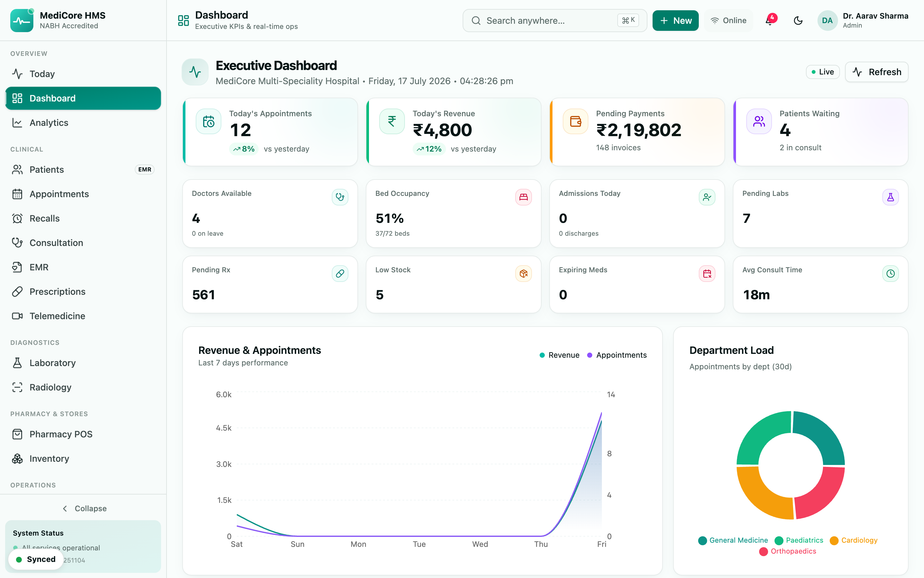This screenshot has width=924, height=578.
Task: Click the Online status indicator
Action: tap(728, 21)
